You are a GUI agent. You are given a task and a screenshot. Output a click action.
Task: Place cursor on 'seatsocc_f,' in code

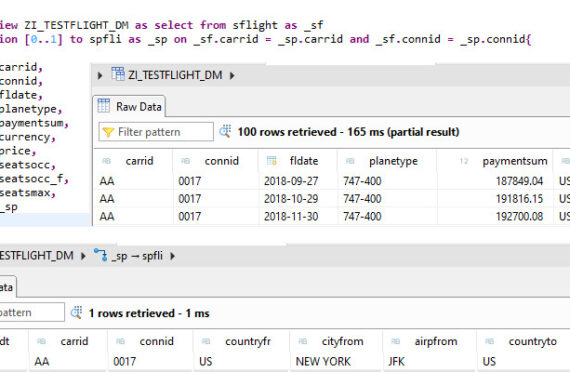(x=34, y=179)
